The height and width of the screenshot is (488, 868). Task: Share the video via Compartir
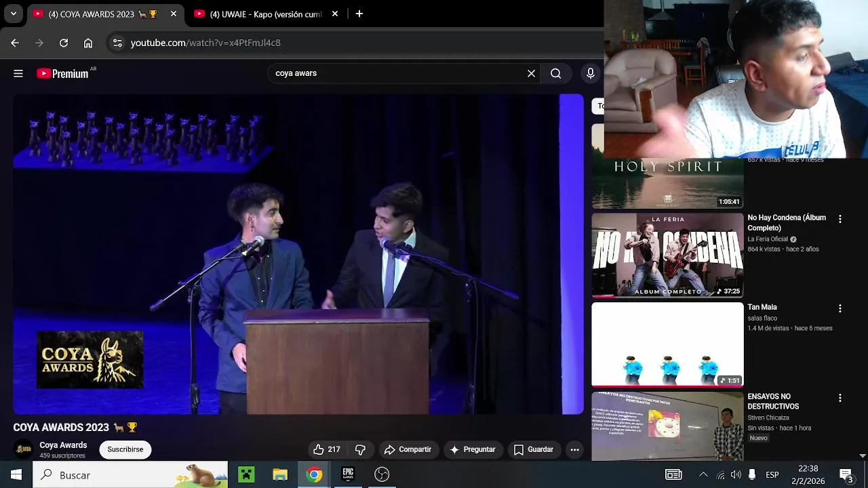click(408, 449)
